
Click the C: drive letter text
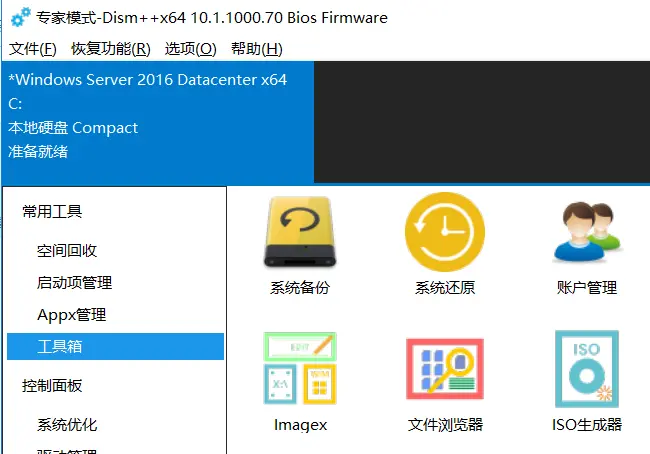(x=15, y=104)
